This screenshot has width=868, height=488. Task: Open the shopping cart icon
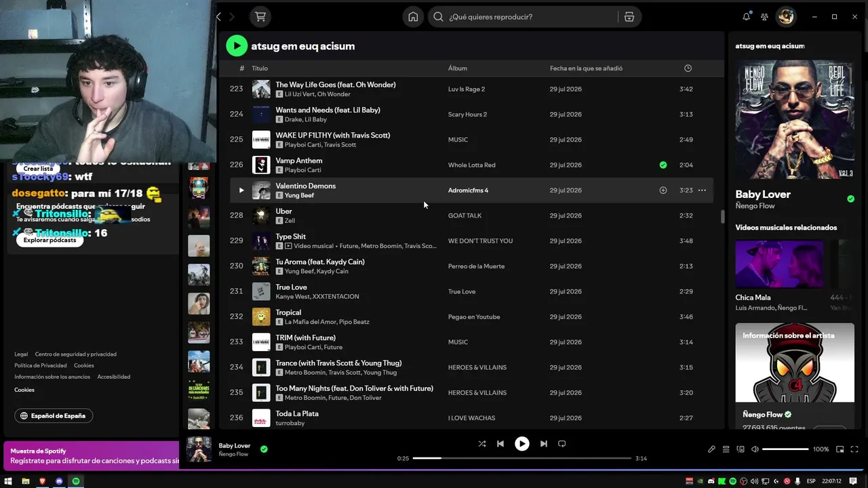(260, 17)
